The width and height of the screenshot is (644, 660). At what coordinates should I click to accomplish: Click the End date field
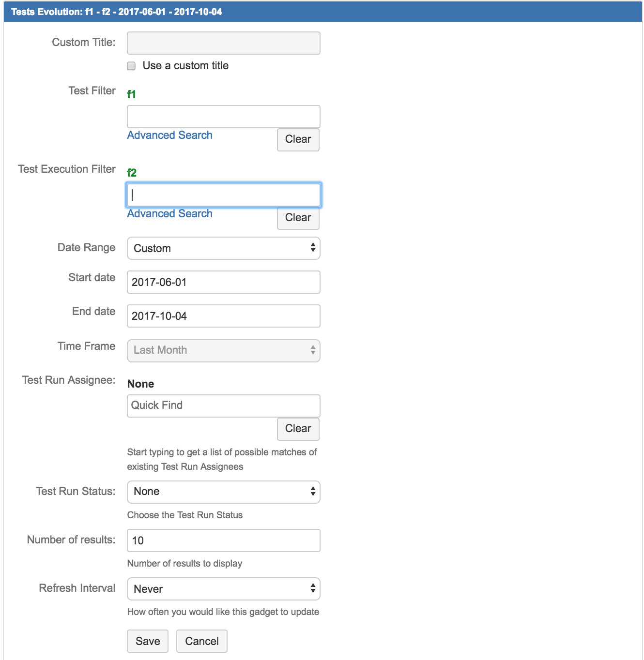[224, 316]
